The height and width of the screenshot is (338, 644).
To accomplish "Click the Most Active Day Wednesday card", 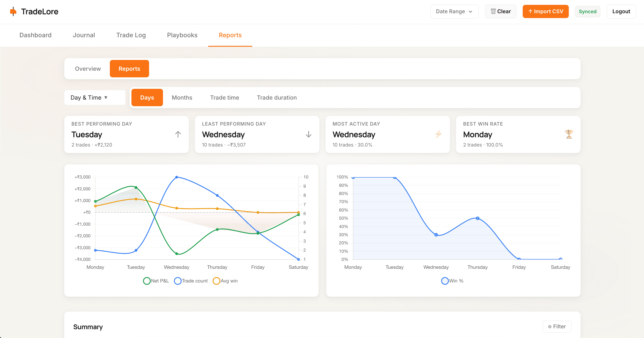I will [x=388, y=134].
